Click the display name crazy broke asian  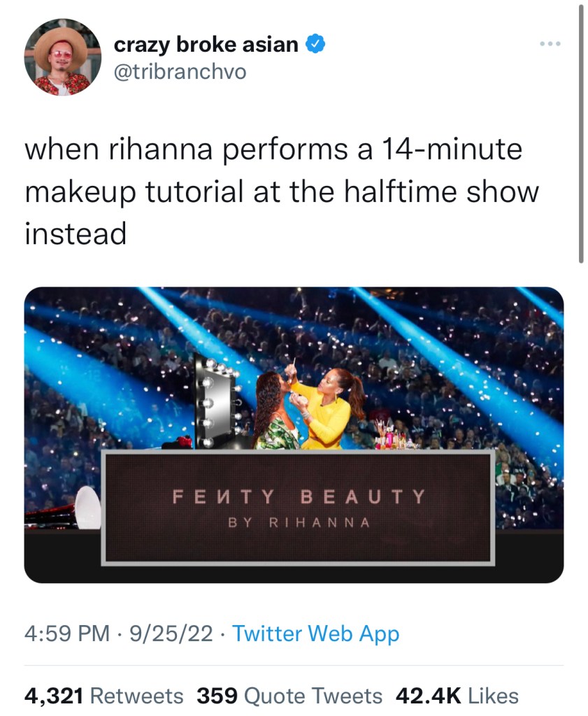tap(207, 45)
